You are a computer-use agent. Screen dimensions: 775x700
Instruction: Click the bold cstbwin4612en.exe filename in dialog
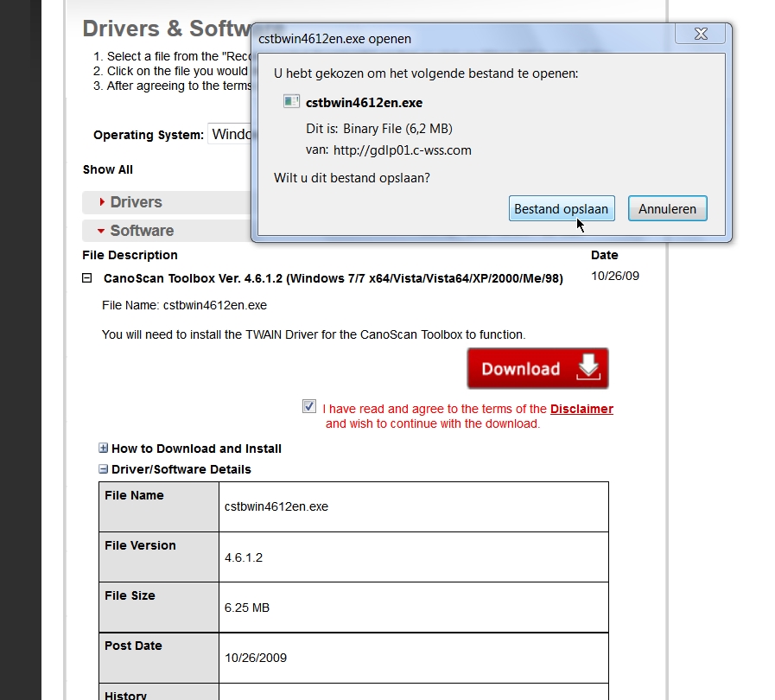pyautogui.click(x=364, y=103)
